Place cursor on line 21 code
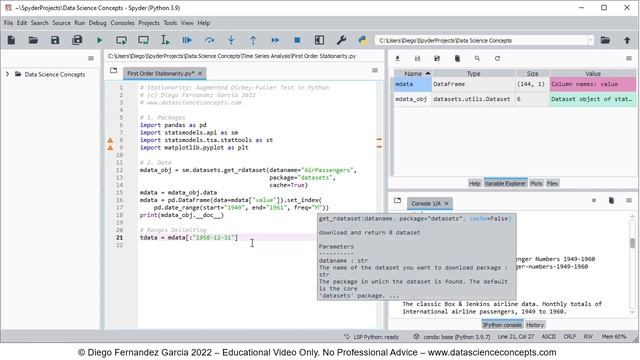This screenshot has width=640, height=360. (x=189, y=238)
